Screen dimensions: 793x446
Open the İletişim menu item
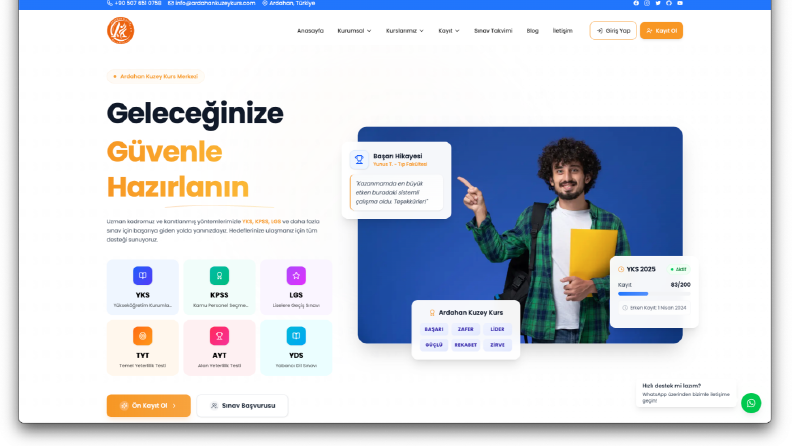point(562,31)
